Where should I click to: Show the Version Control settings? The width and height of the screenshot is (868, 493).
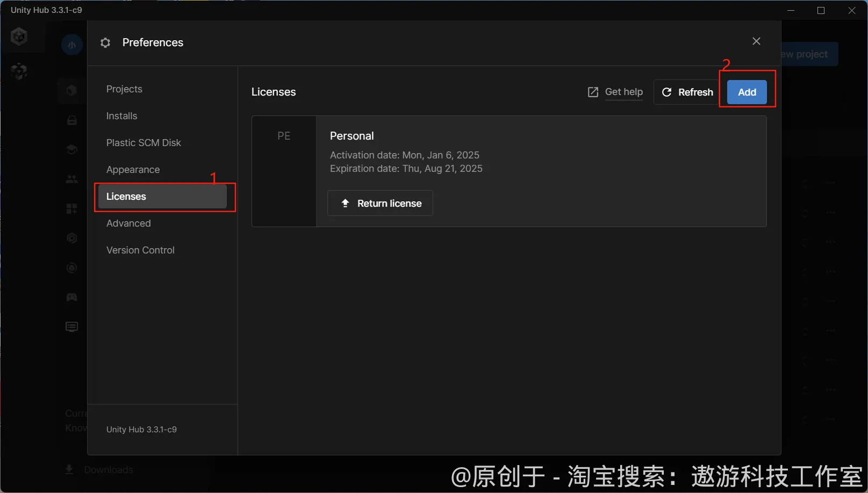pyautogui.click(x=140, y=250)
